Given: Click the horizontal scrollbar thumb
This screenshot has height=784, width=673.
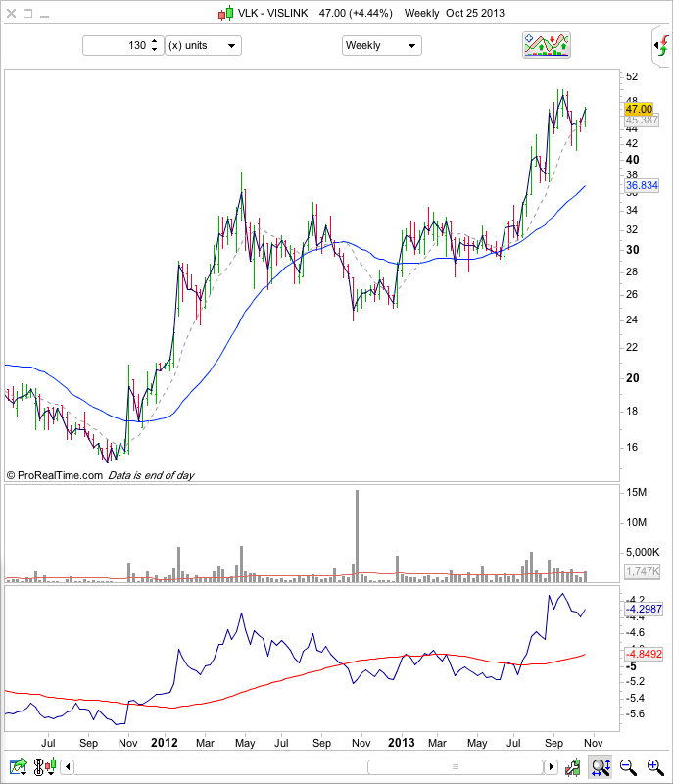Looking at the screenshot, I should pyautogui.click(x=456, y=766).
